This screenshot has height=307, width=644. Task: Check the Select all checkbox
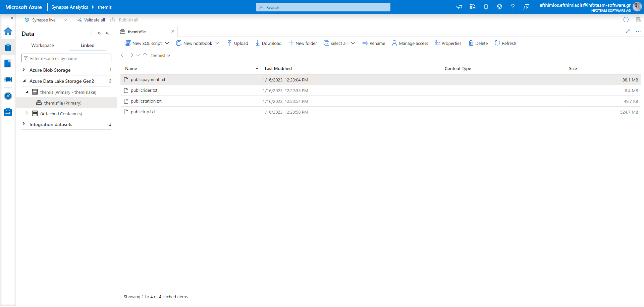(326, 43)
